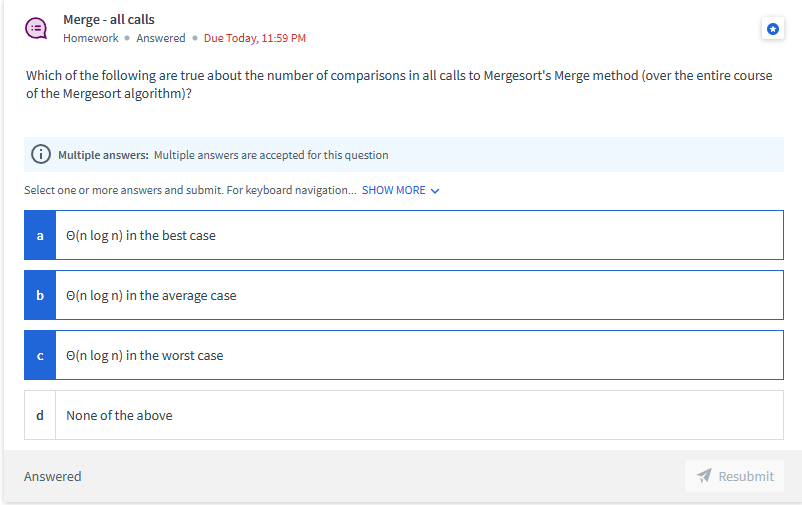Click the Resubmit button
This screenshot has width=802, height=505.
coord(734,476)
